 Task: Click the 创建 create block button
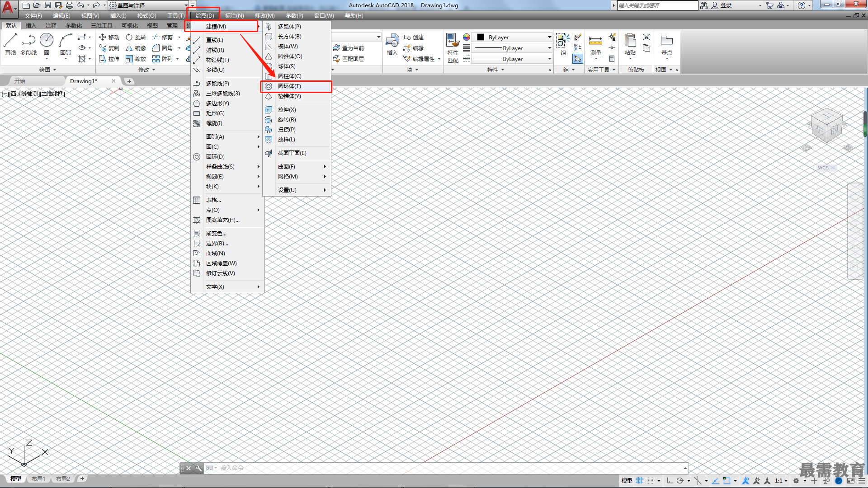[414, 37]
